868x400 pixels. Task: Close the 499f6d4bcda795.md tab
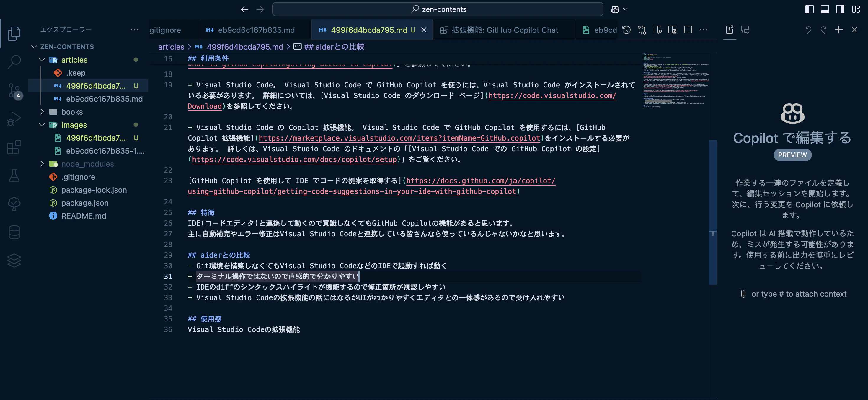[424, 30]
